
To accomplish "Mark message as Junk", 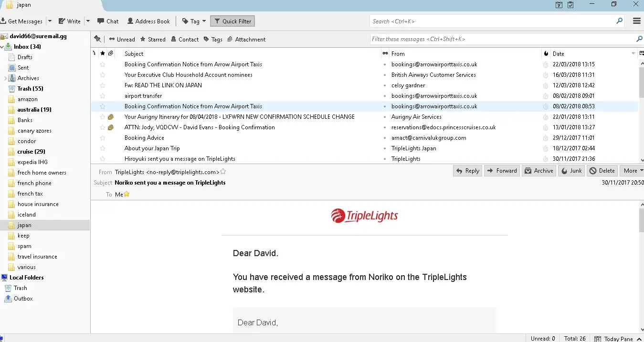I will click(x=571, y=171).
